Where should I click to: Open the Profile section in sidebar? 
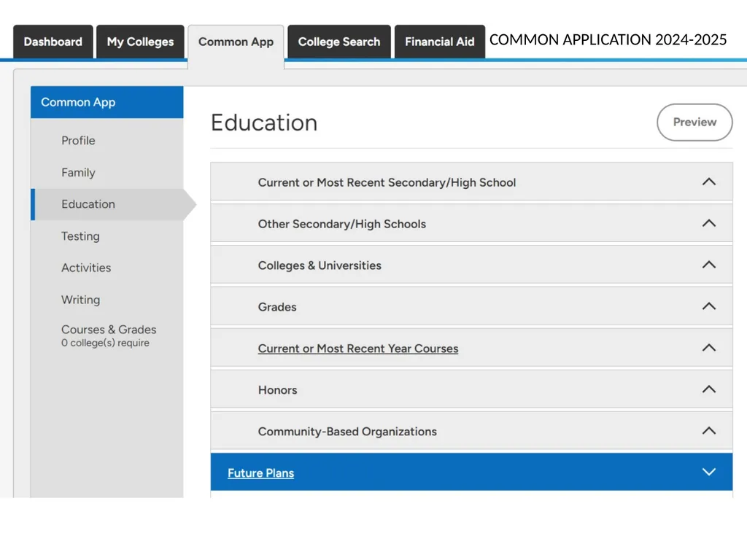78,141
